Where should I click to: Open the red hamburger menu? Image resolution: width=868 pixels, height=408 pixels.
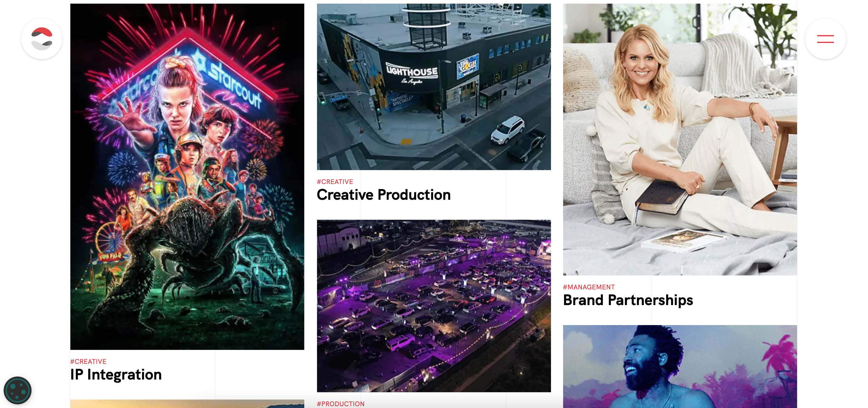tap(825, 39)
